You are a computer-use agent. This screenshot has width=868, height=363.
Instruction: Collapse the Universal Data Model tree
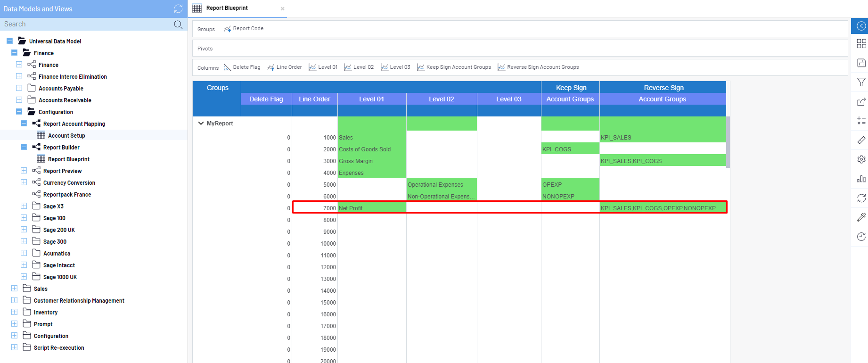9,41
